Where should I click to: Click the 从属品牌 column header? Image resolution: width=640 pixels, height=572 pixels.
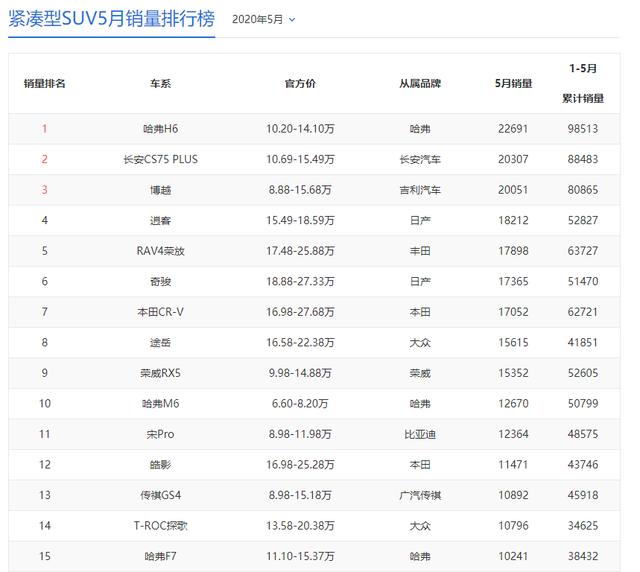tap(420, 84)
